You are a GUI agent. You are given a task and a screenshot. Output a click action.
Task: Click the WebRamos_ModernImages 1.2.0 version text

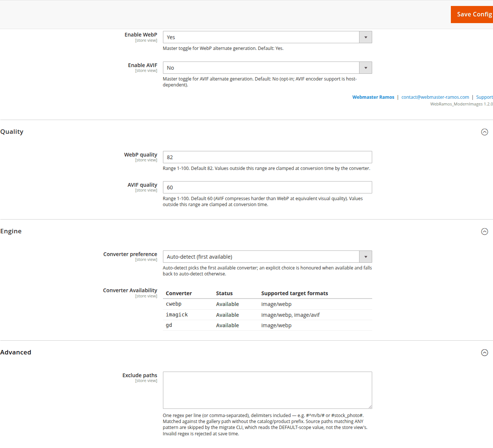pyautogui.click(x=462, y=104)
